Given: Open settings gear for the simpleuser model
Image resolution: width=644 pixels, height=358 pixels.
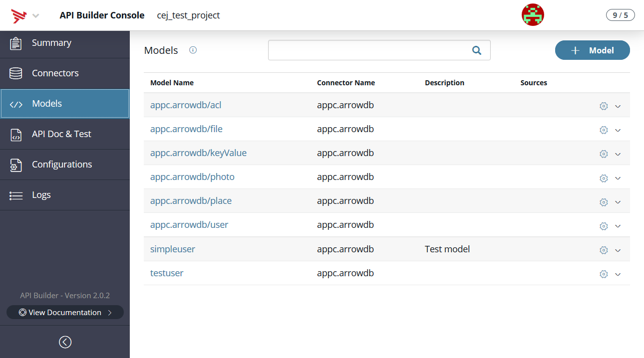Looking at the screenshot, I should point(604,250).
